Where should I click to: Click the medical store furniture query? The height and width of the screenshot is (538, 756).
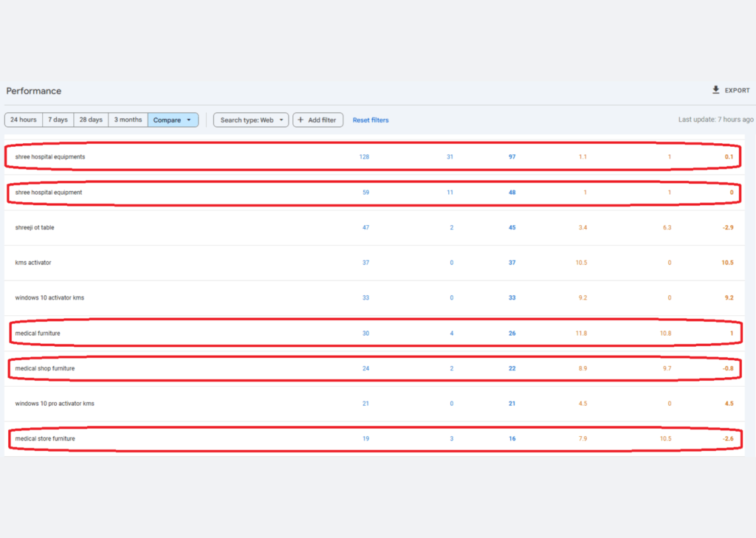tap(45, 439)
